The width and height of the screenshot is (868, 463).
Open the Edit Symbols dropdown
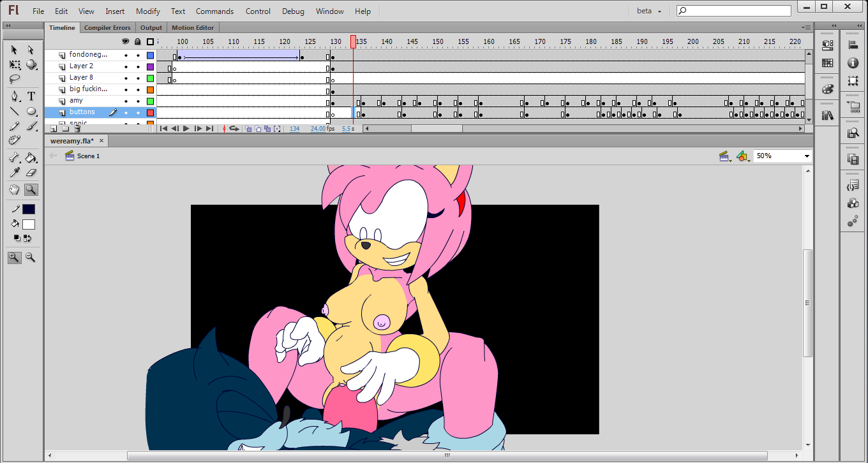[x=742, y=156]
